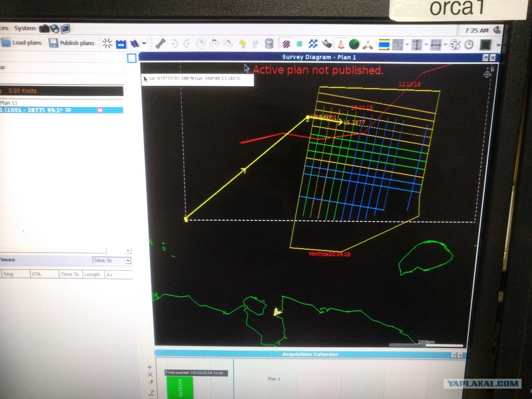Viewport: 532px width, 399px height.
Task: Select the green SV18144 calendar block
Action: coord(180,388)
